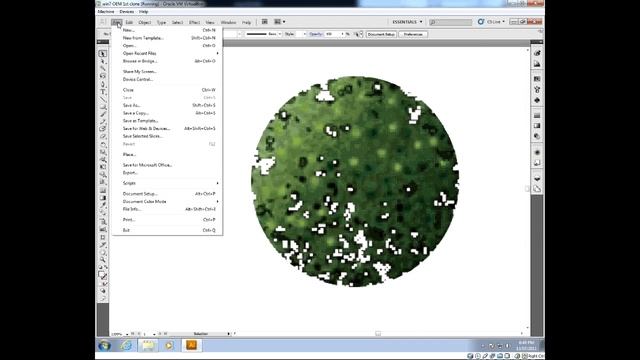This screenshot has width=640, height=360.
Task: Open the Color Guide panel icon
Action: point(537,64)
